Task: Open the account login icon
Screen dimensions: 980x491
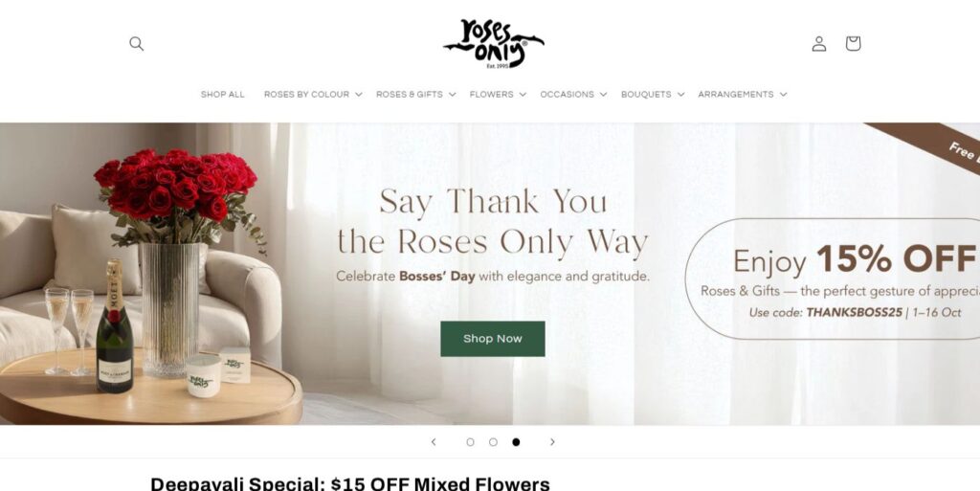Action: pos(819,44)
